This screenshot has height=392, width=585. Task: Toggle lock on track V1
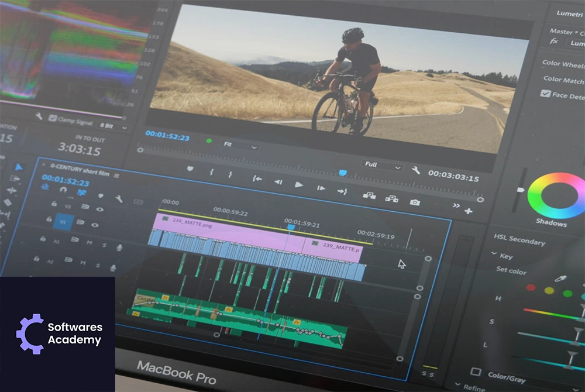(x=49, y=219)
